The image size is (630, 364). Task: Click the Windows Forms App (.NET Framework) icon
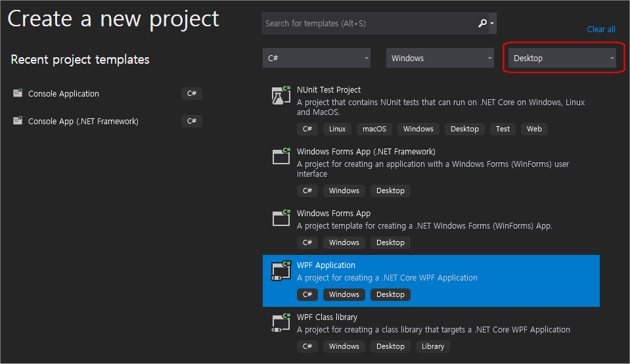tap(281, 156)
